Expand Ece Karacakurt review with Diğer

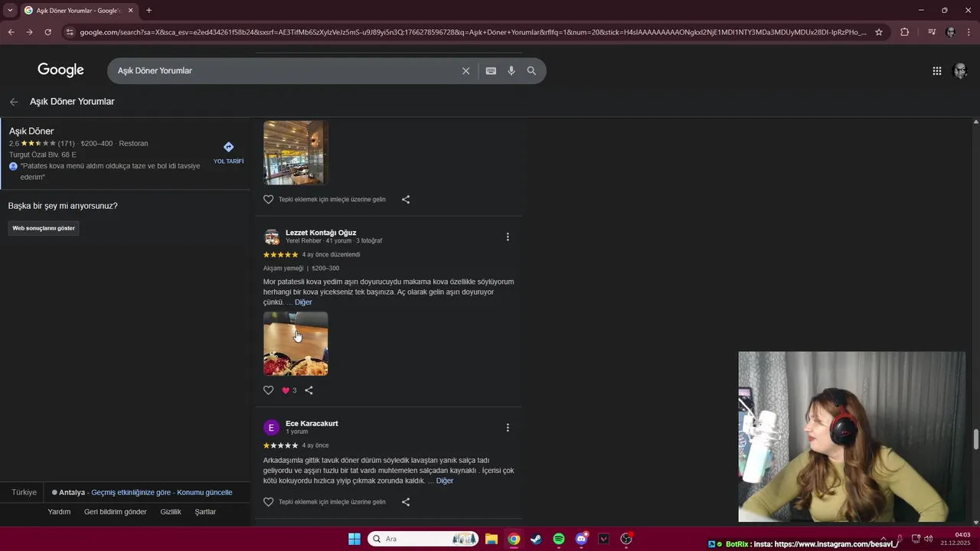pos(445,481)
